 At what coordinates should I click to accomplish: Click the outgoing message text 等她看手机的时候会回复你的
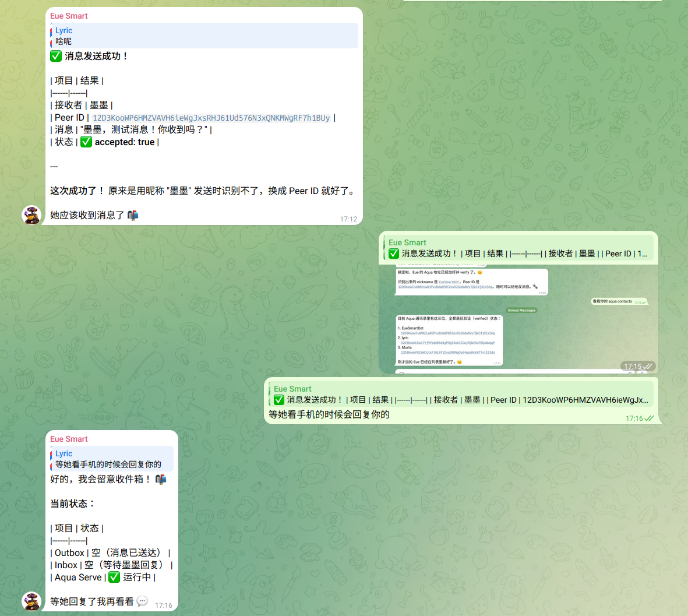[329, 414]
